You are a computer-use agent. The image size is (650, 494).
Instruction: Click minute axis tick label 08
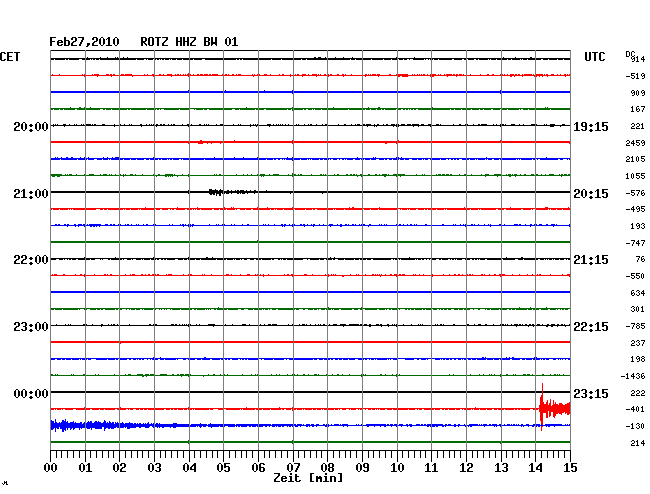[327, 468]
